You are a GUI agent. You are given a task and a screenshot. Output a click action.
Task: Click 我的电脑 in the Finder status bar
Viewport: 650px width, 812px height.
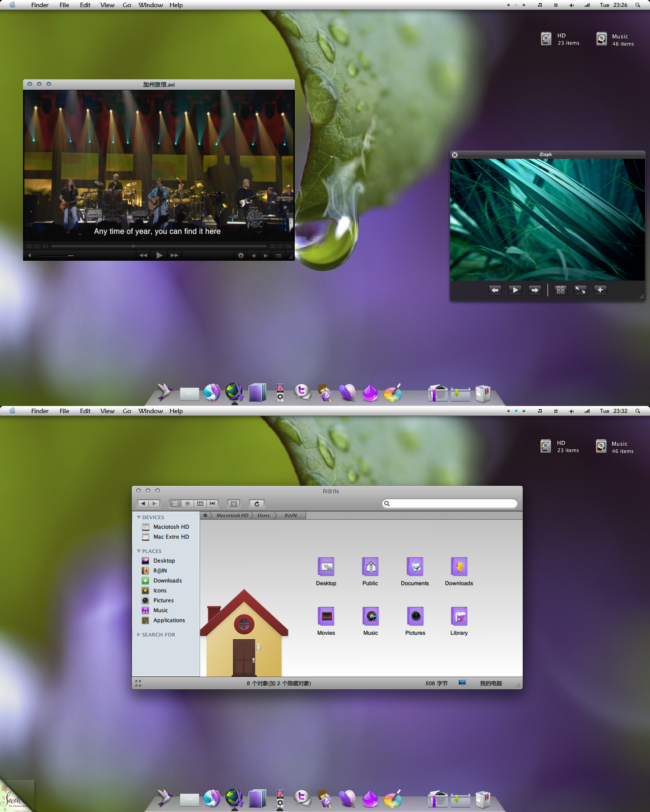click(x=491, y=683)
